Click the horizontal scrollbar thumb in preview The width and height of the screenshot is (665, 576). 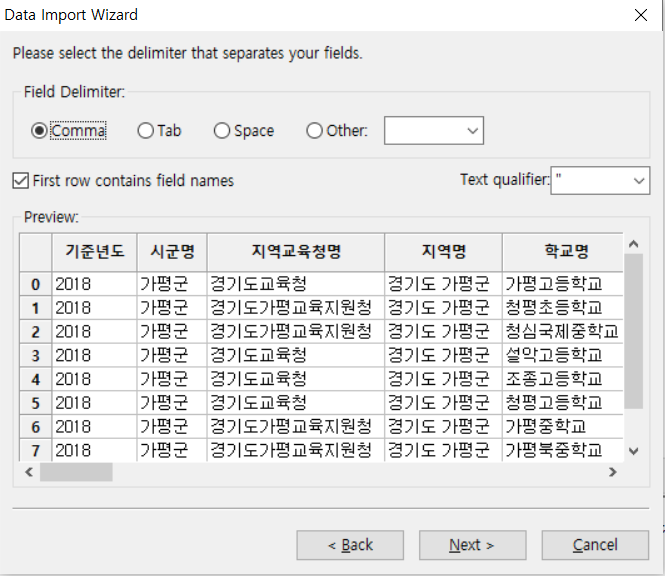pos(76,472)
